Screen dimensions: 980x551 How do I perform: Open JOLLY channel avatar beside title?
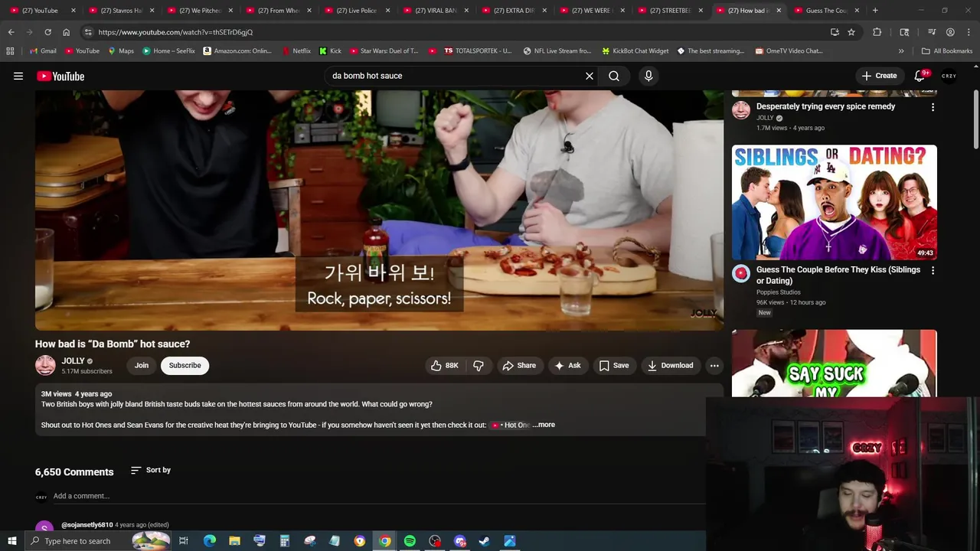tap(45, 366)
